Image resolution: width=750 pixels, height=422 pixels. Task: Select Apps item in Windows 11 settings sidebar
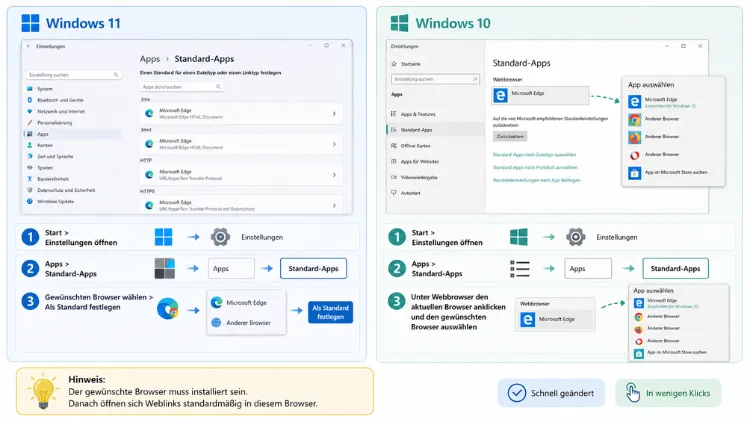tap(73, 134)
